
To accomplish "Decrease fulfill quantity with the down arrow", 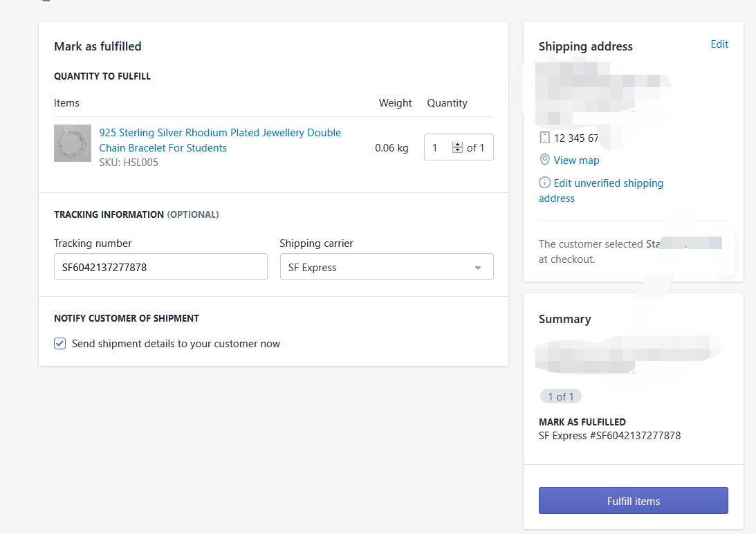I will pos(457,151).
